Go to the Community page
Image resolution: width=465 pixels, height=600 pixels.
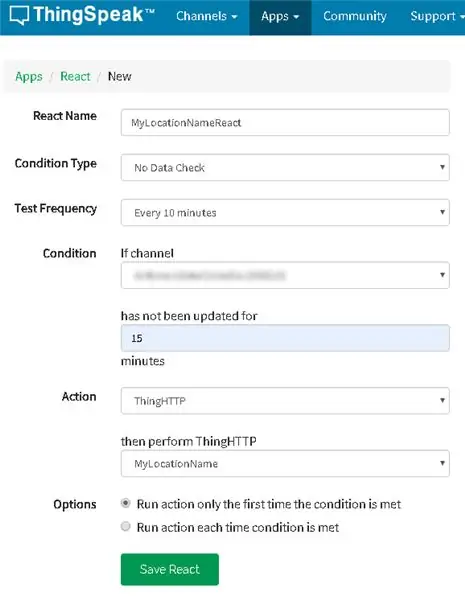(355, 16)
